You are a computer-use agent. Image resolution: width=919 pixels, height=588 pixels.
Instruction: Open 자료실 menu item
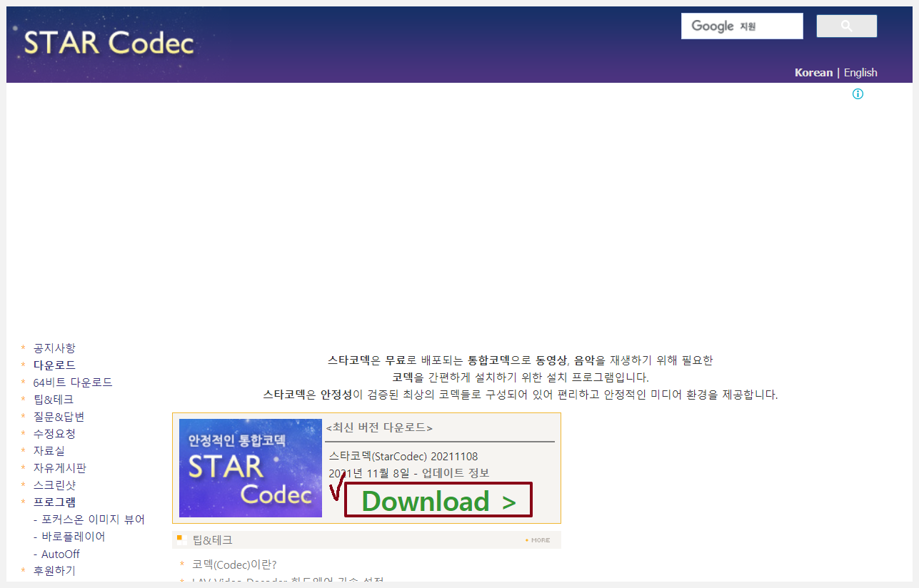pos(49,451)
